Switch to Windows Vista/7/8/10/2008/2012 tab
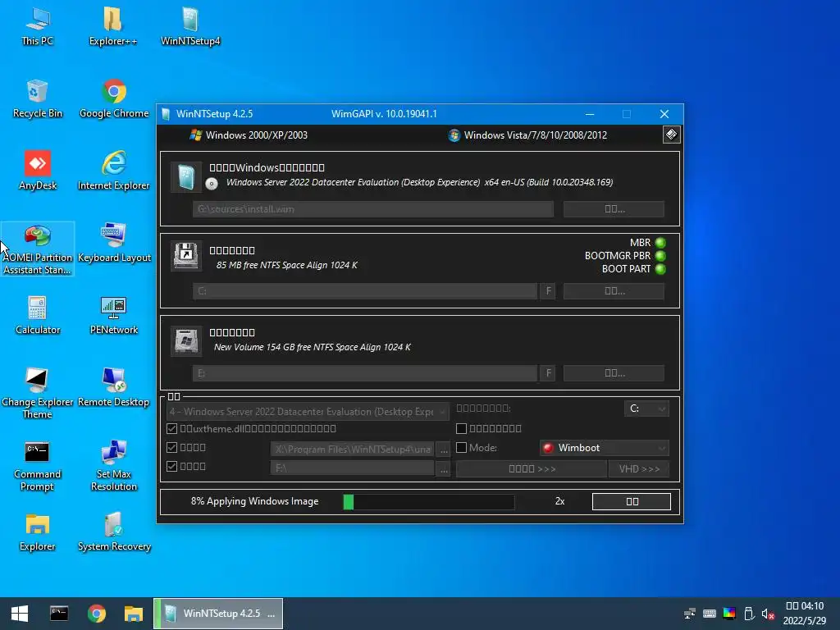This screenshot has width=840, height=630. tap(527, 135)
